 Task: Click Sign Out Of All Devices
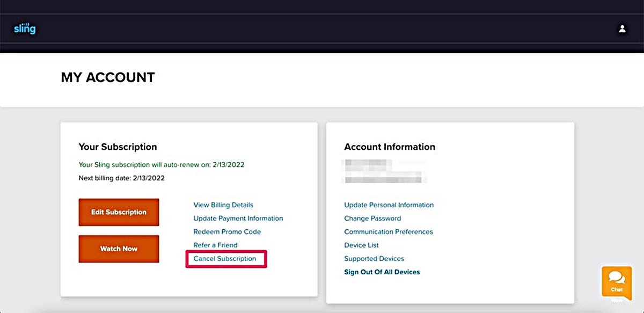tap(382, 272)
